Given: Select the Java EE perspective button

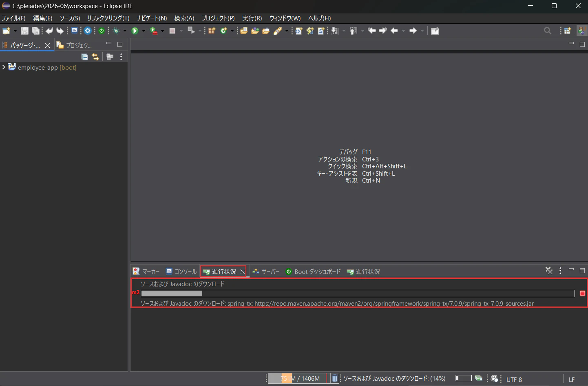Looking at the screenshot, I should 581,31.
